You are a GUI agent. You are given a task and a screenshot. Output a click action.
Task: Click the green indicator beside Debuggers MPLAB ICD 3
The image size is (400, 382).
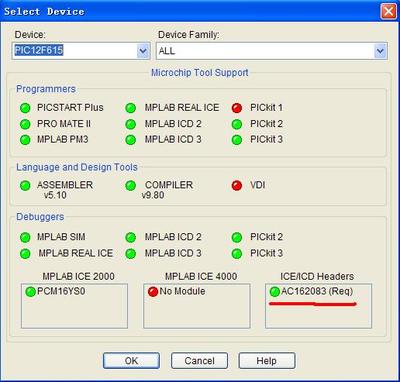(x=131, y=254)
